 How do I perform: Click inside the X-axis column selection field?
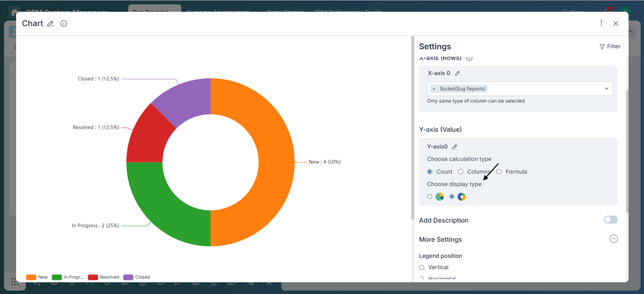(520, 89)
